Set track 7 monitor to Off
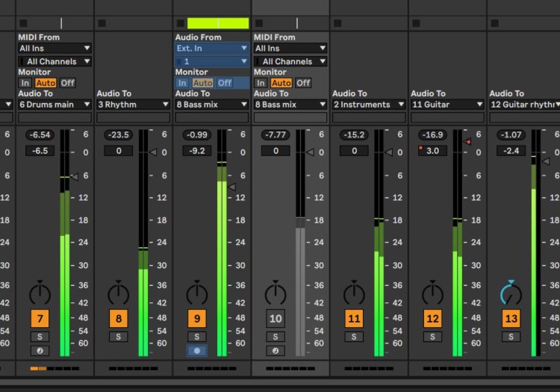This screenshot has width=560, height=392. click(67, 83)
